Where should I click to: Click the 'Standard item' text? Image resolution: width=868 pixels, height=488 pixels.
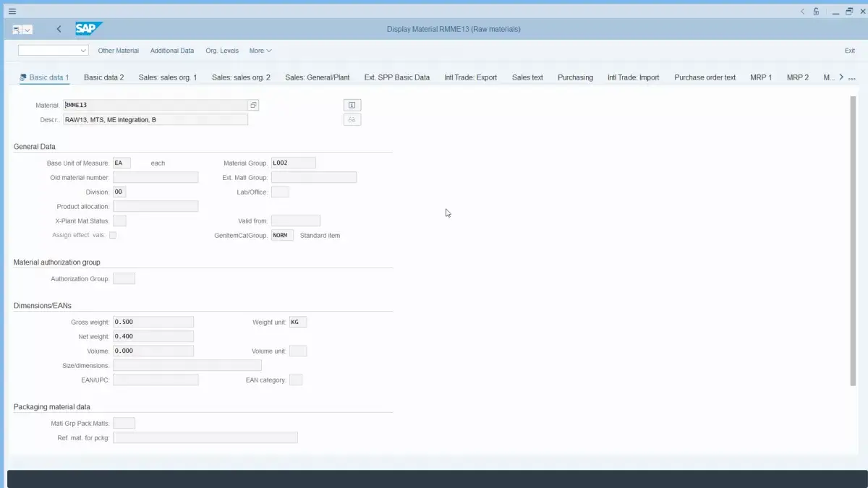coord(320,236)
